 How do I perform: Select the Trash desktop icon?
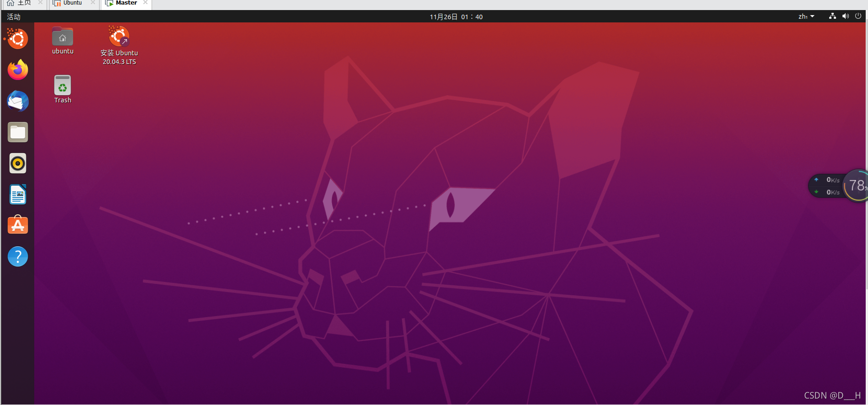point(63,90)
